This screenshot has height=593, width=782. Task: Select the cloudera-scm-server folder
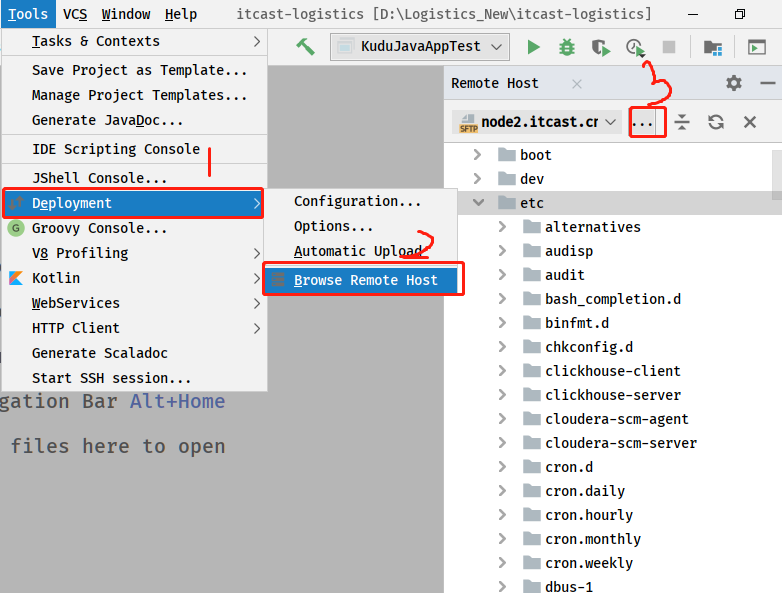(x=613, y=443)
